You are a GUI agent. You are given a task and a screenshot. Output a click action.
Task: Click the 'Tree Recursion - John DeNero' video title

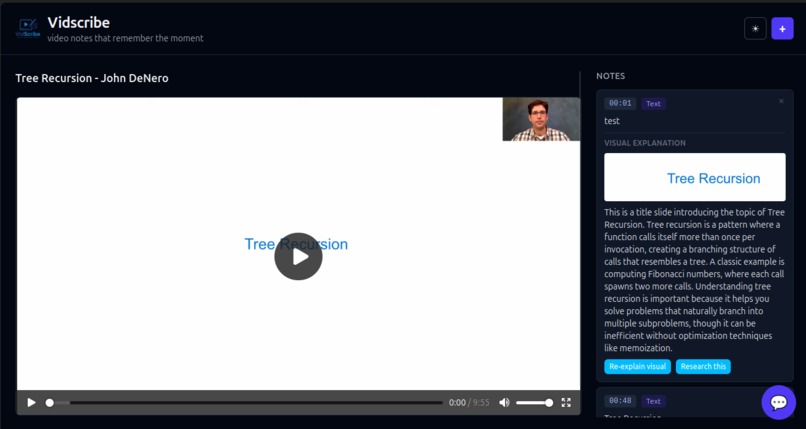click(x=92, y=78)
